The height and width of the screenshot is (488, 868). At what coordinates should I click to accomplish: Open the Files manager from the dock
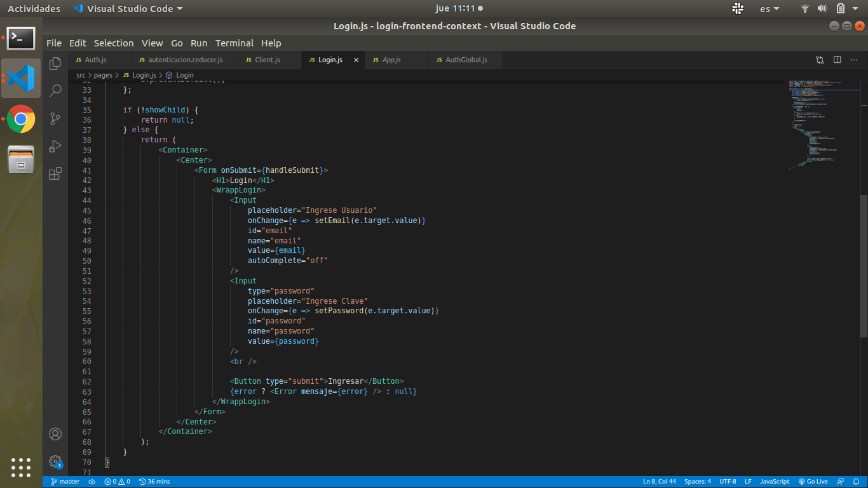[21, 159]
